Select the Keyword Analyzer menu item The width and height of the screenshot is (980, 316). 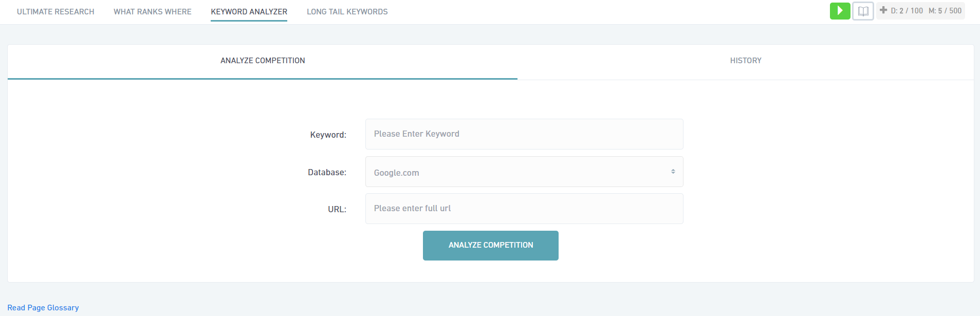(249, 12)
